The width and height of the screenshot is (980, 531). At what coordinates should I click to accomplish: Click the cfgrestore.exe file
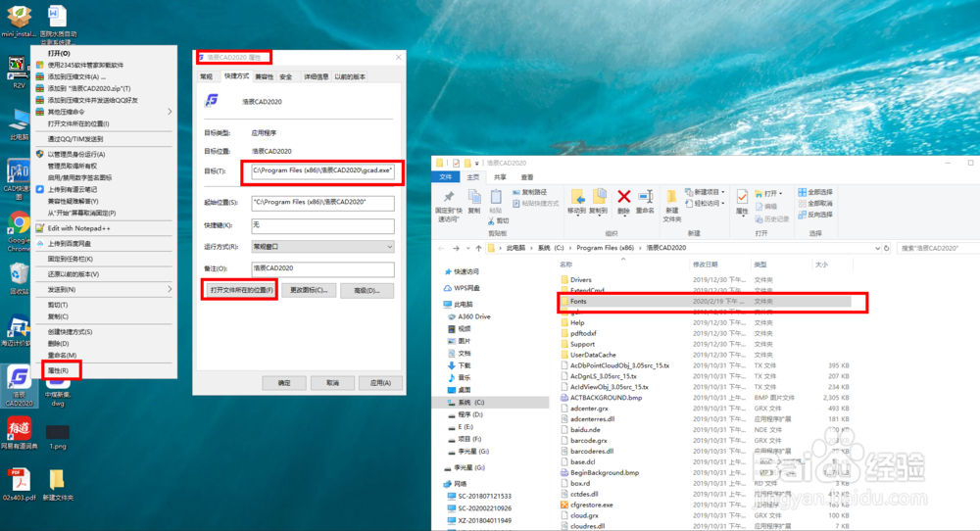[x=591, y=505]
